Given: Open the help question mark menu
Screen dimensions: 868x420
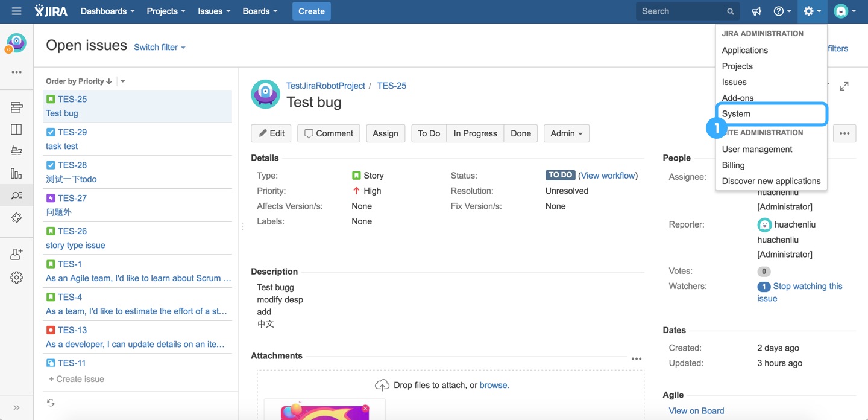Looking at the screenshot, I should click(782, 11).
